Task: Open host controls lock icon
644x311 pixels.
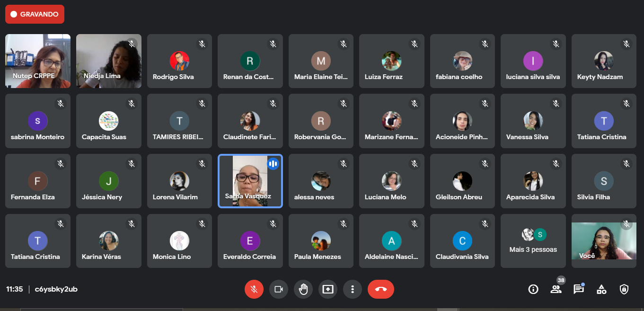Action: click(x=624, y=289)
